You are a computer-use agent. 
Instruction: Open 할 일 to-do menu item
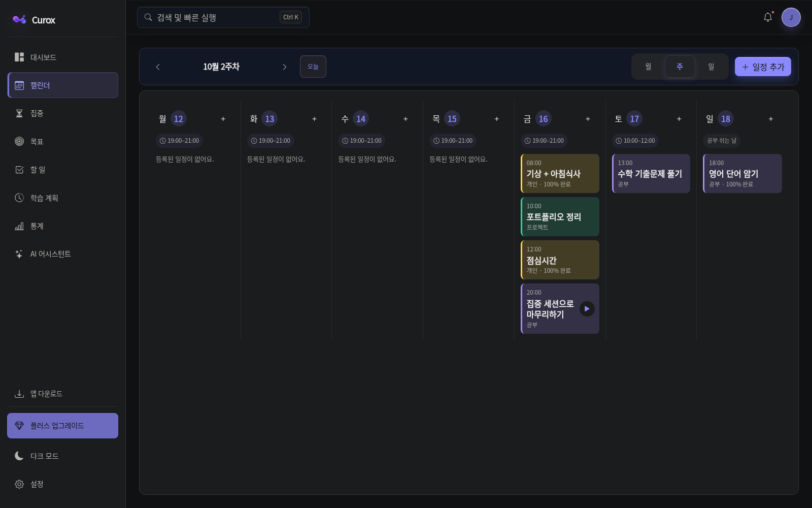click(62, 170)
